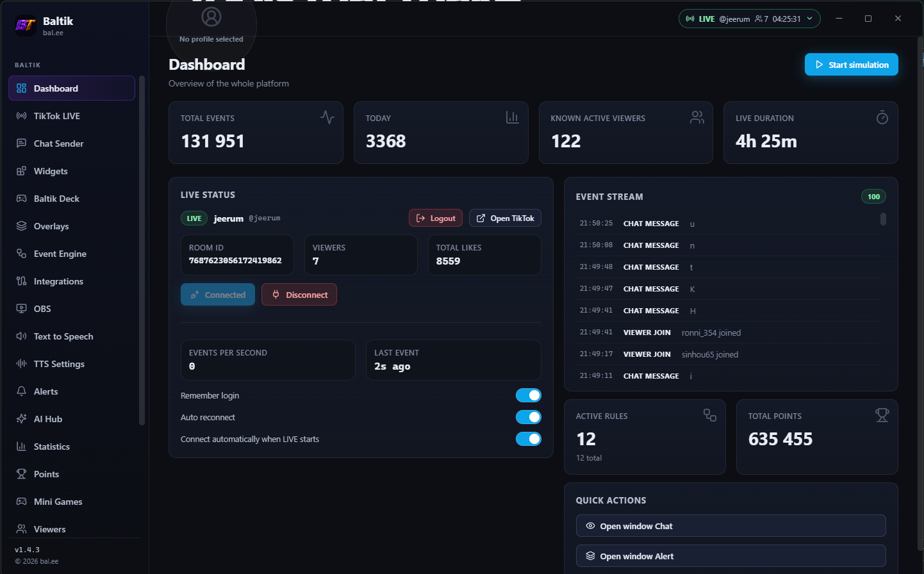Viewport: 924px width, 574px height.
Task: Click the Alerts bell icon
Action: point(21,391)
